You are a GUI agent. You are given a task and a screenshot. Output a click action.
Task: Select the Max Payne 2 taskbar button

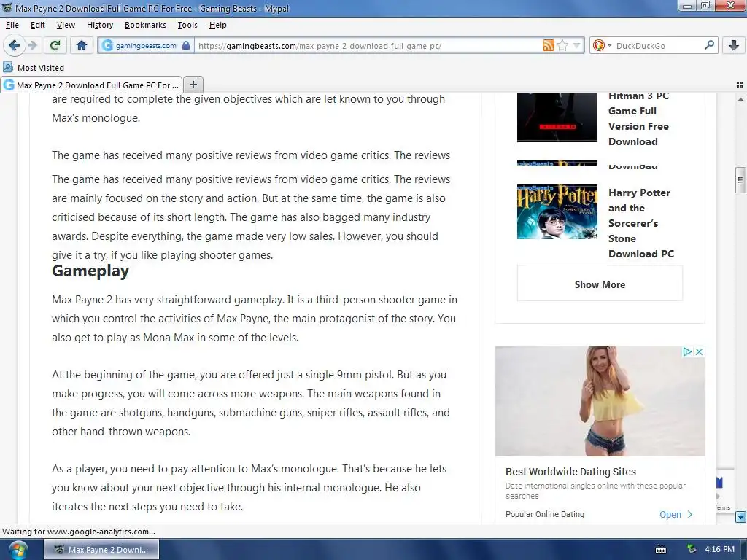(101, 550)
